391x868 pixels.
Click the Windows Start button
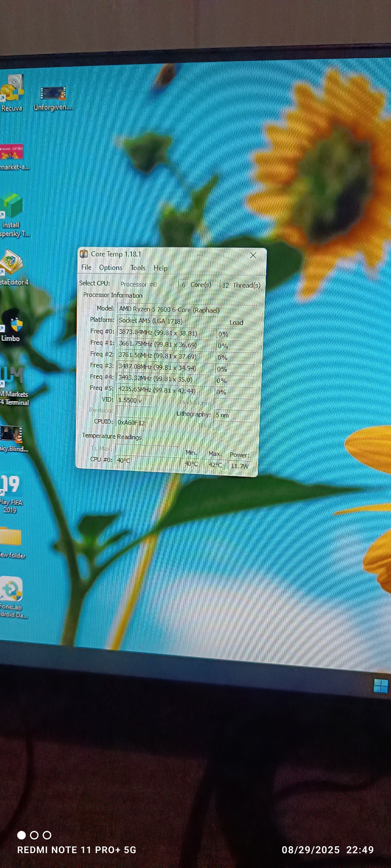(380, 686)
